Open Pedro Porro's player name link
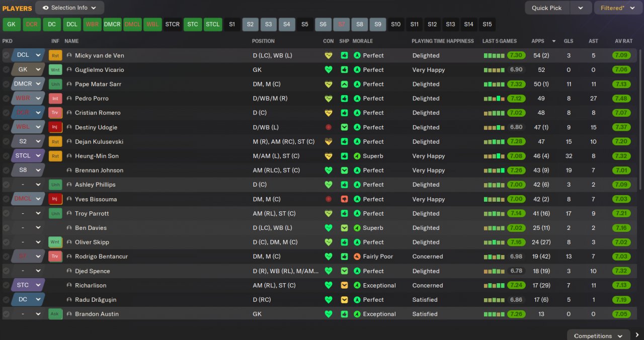The height and width of the screenshot is (340, 644). click(92, 99)
